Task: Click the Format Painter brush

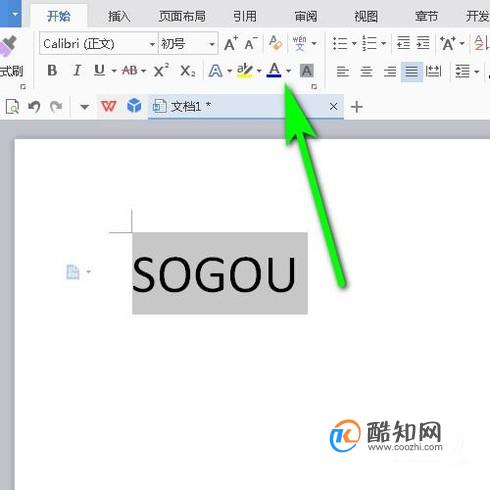Action: [8, 46]
